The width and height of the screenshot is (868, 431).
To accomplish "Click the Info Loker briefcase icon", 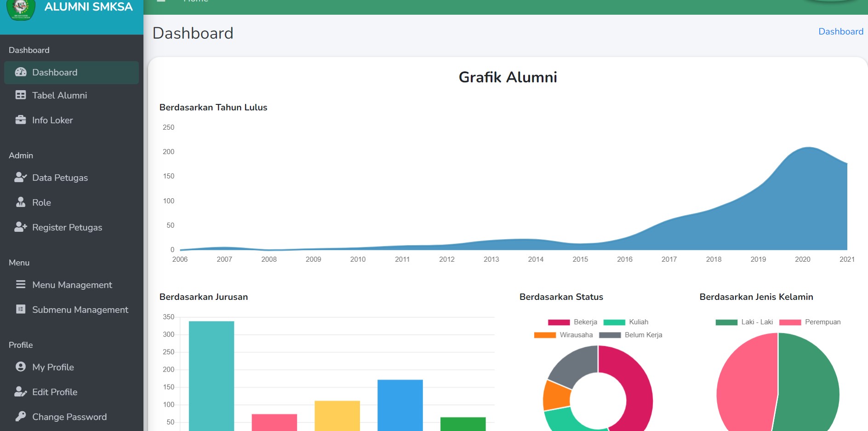I will (21, 120).
